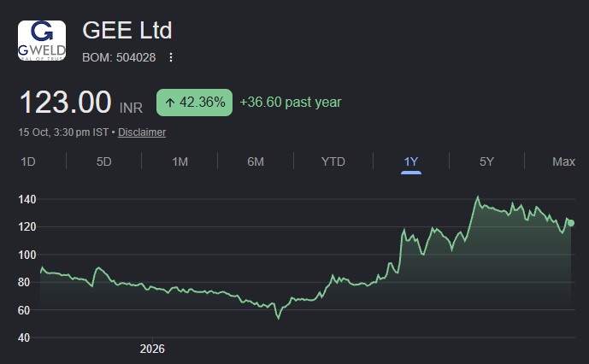Click the current price dot on chart
The image size is (589, 364).
(x=571, y=223)
